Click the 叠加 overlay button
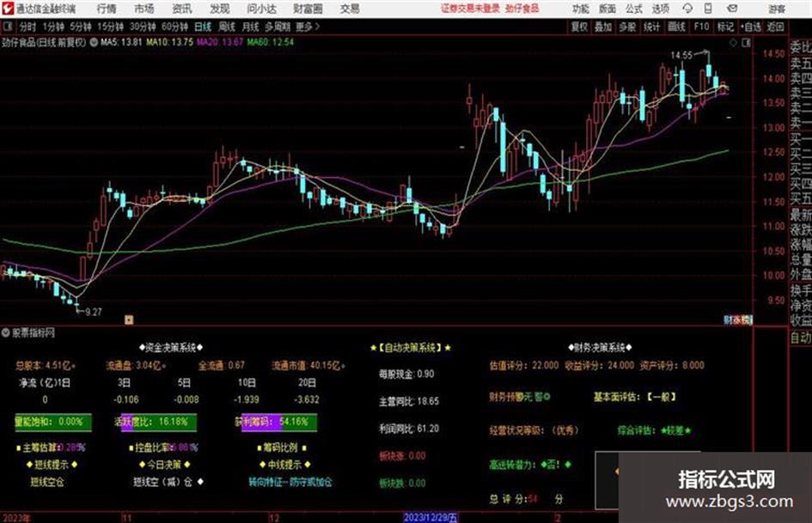Screen dimensions: 812x523 point(603,27)
